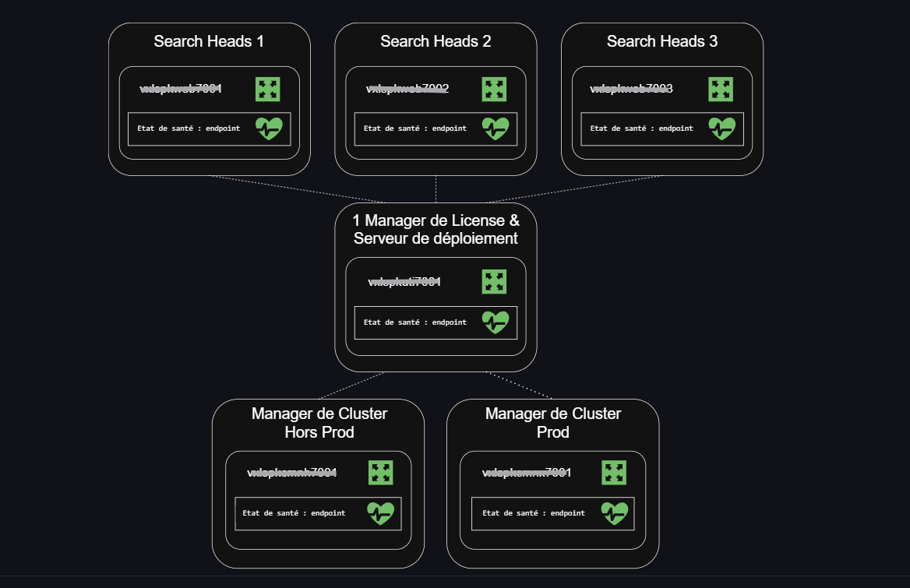Select 'Etat de santé : endpoint' in Search Heads 2
Image resolution: width=910 pixels, height=588 pixels.
click(x=415, y=129)
